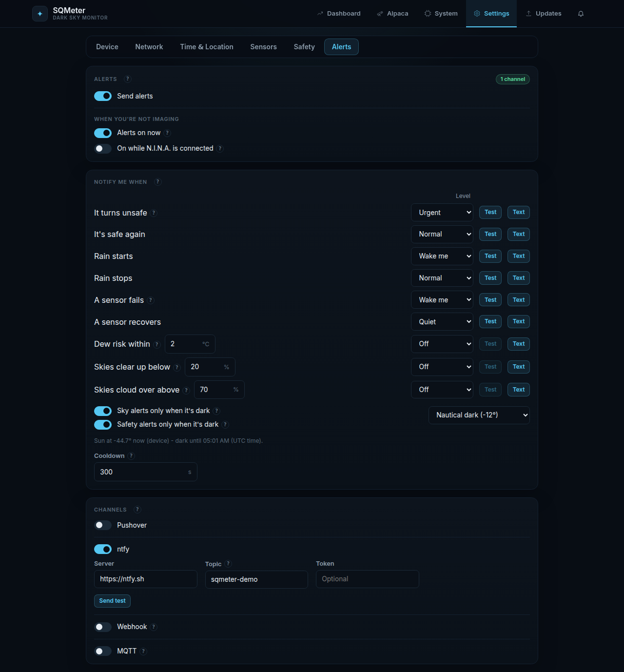Click help icon for Sky alerts only when dark
This screenshot has width=624, height=672.
tap(217, 411)
